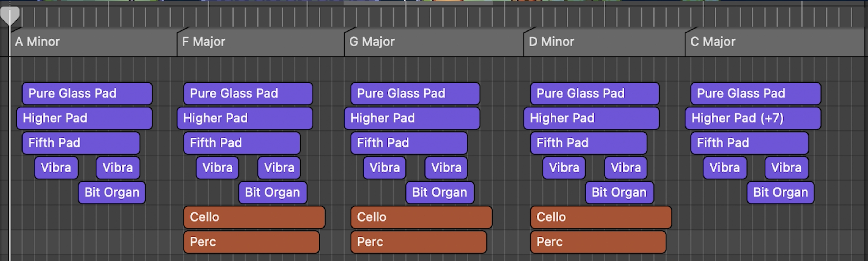Select the D Minor arrangement marker
The height and width of the screenshot is (261, 868).
pyautogui.click(x=604, y=42)
